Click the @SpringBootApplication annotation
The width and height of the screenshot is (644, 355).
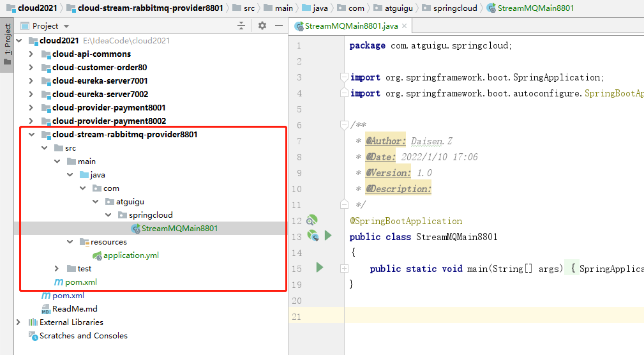(x=406, y=221)
